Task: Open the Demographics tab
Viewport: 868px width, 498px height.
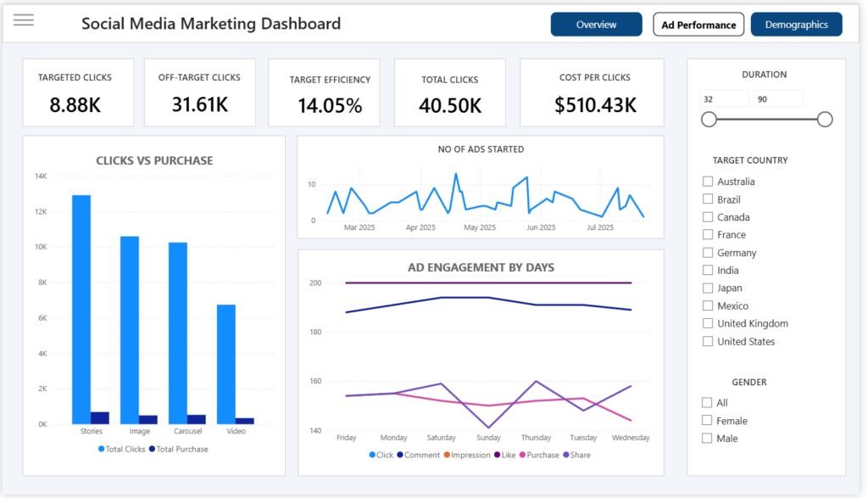Action: [x=796, y=25]
